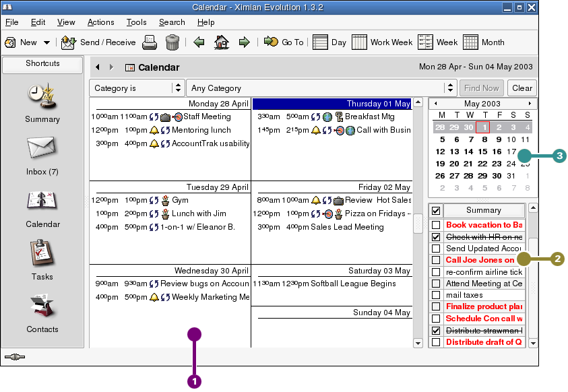Check the 'Book vacation' task checkbox
The height and width of the screenshot is (392, 568).
pyautogui.click(x=436, y=225)
